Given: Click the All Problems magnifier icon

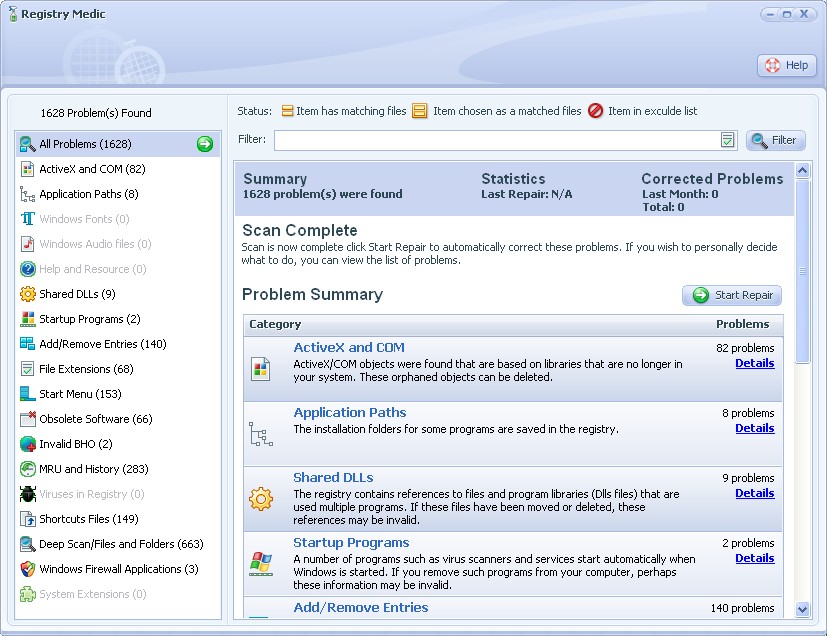Looking at the screenshot, I should 27,144.
